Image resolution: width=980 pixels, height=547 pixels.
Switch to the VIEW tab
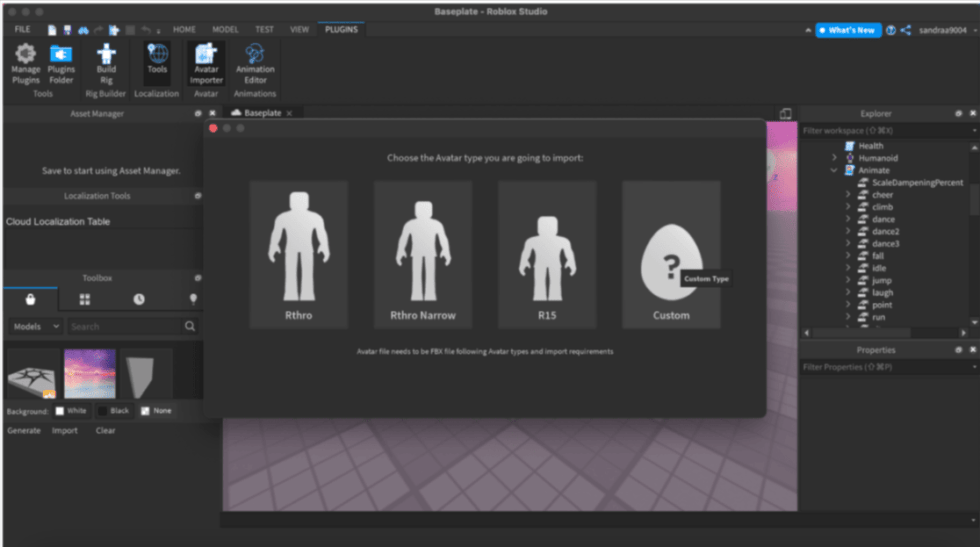(299, 29)
